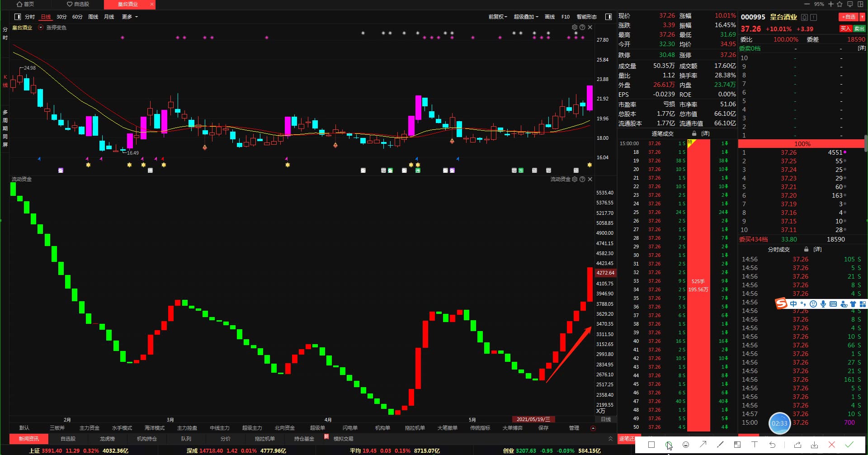Click the +自选 add button
The width and height of the screenshot is (868, 455).
849,17
